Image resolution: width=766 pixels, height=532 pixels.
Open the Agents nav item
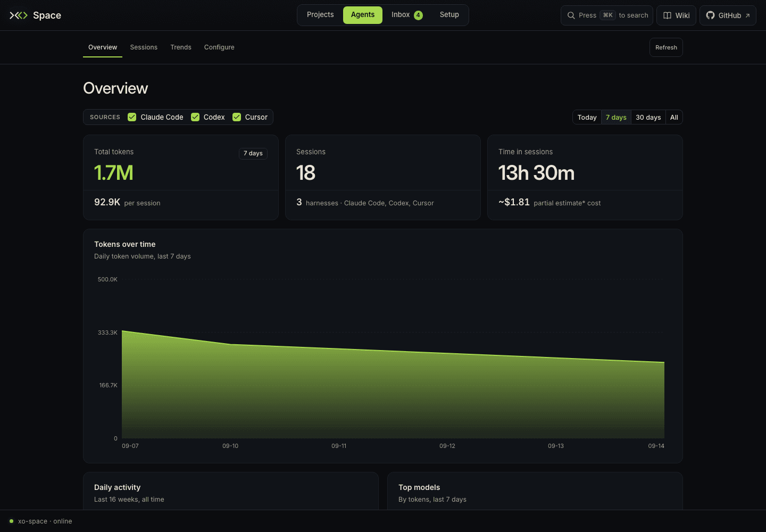(x=363, y=15)
